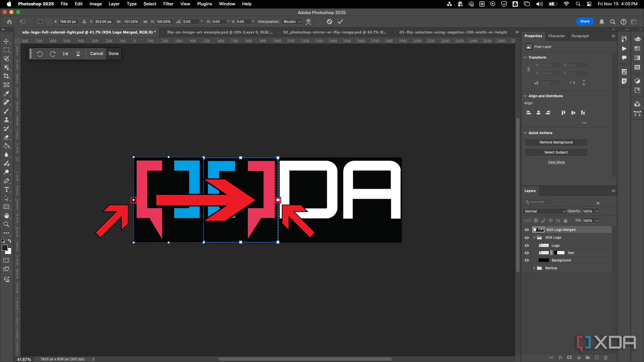The height and width of the screenshot is (362, 644).
Task: Collapse the XDA Logo group
Action: coord(534,238)
